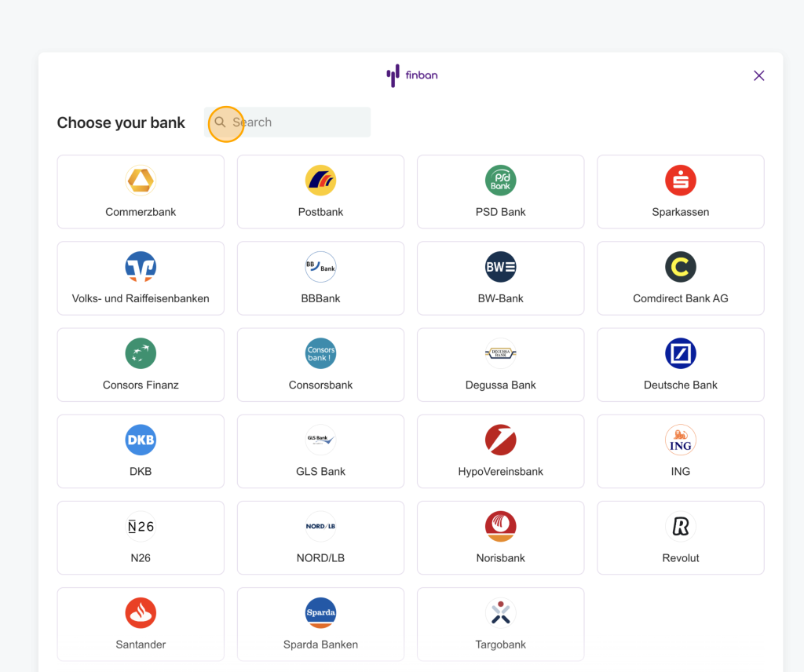804x672 pixels.
Task: Click the ING lion logo
Action: 680,440
